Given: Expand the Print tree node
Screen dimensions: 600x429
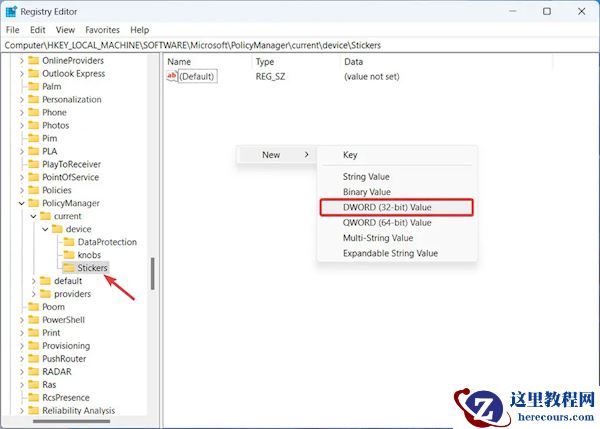Looking at the screenshot, I should pos(21,333).
